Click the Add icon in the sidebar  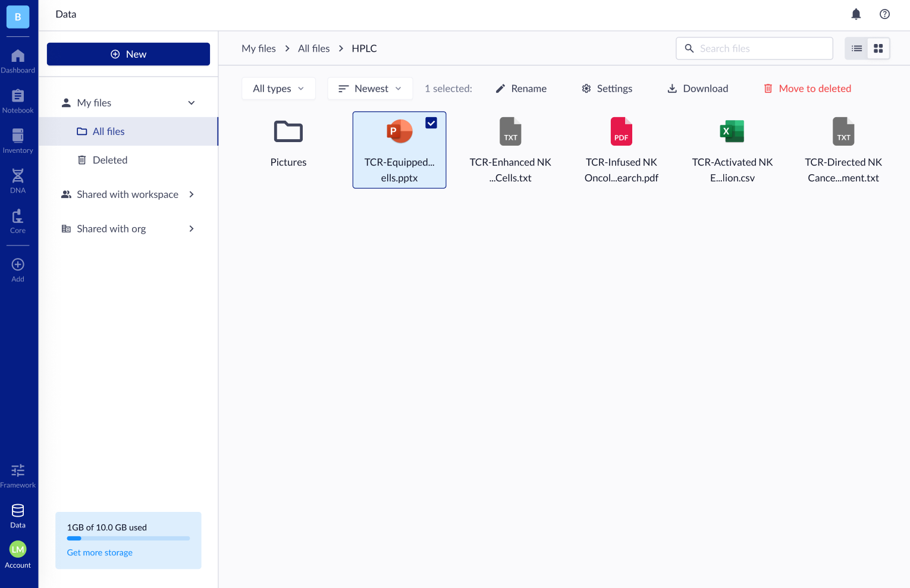18,265
